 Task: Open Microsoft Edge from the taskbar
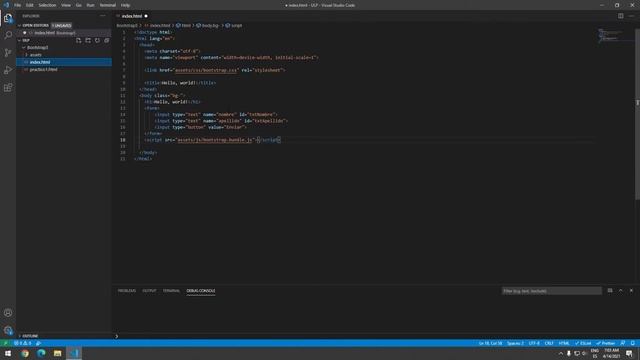(x=41, y=353)
